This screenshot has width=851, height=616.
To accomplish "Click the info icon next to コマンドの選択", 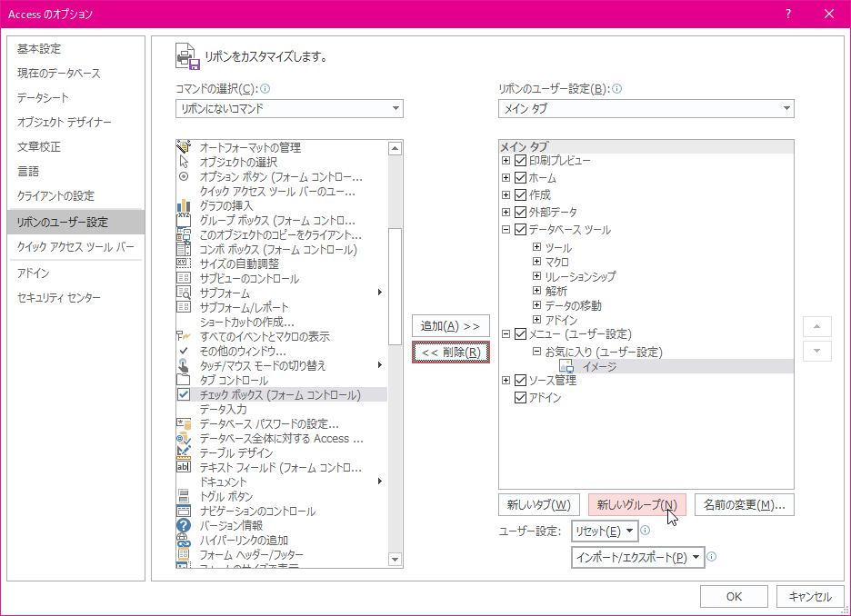I will (265, 89).
